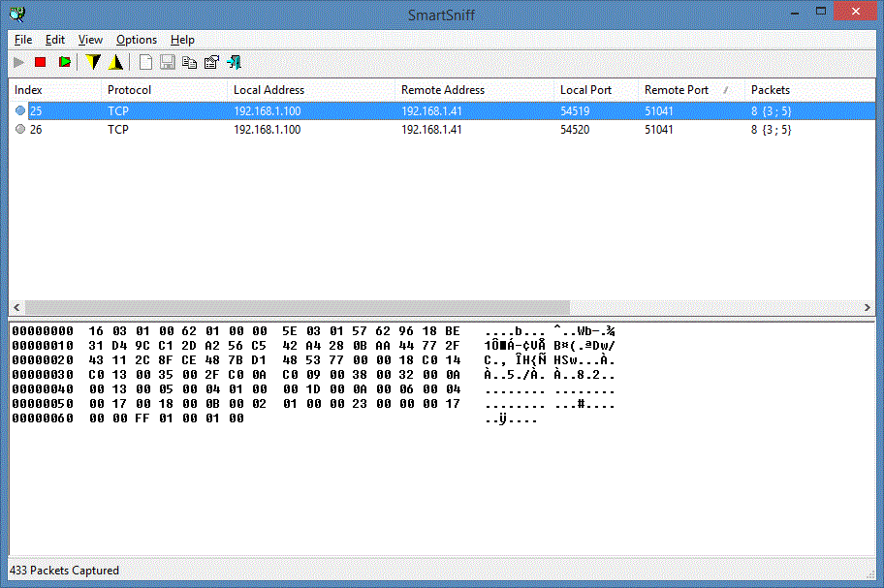Sort by the Protocol column header

point(164,90)
